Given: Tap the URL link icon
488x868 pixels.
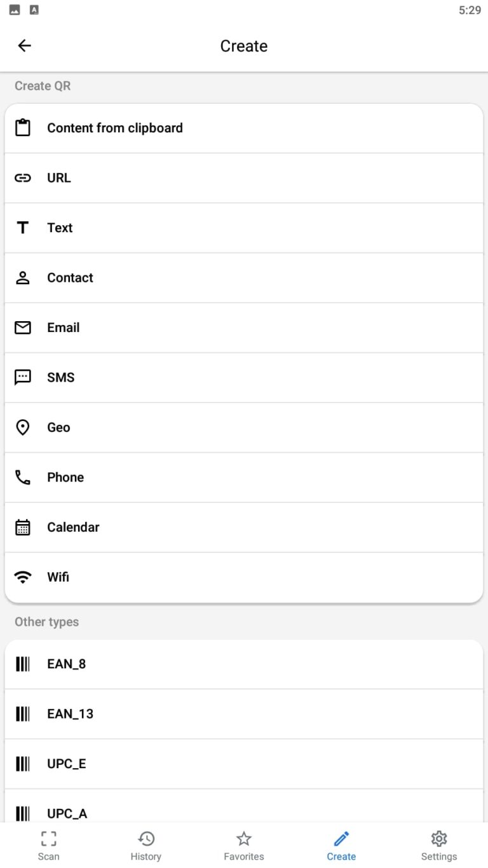Looking at the screenshot, I should coord(23,178).
